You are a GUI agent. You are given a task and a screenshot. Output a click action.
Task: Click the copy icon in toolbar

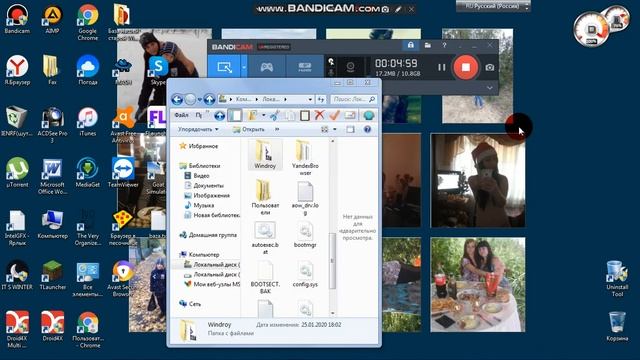[290, 116]
